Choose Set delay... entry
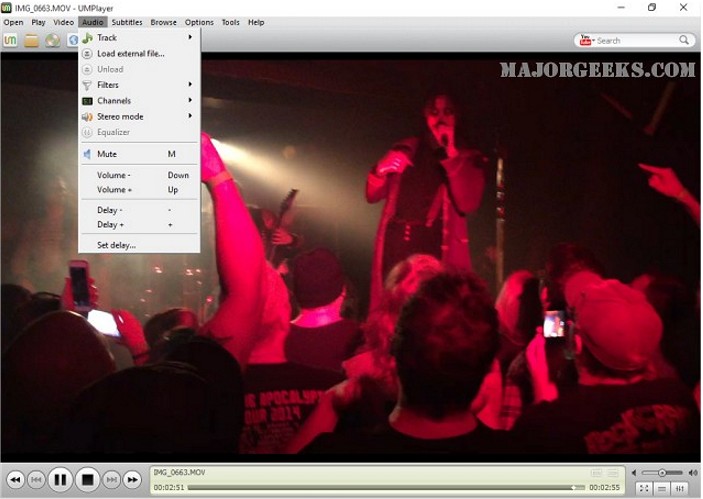The image size is (703, 499). [139, 245]
